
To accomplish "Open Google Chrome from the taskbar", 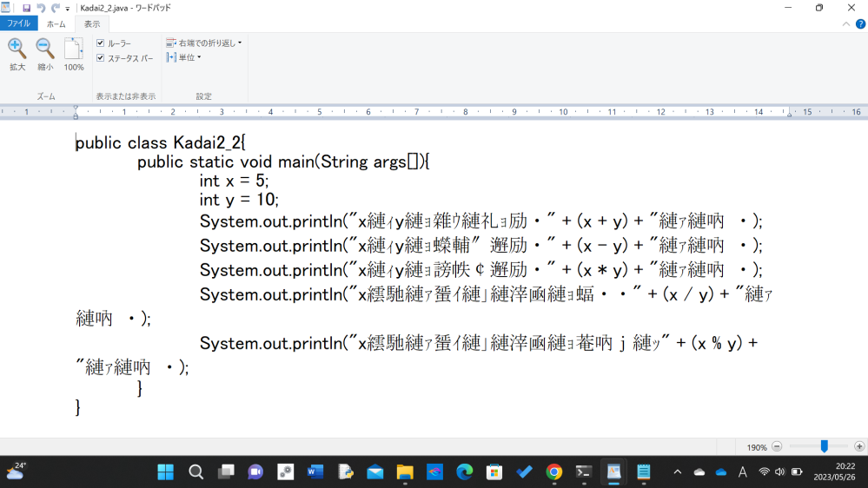I will (553, 472).
